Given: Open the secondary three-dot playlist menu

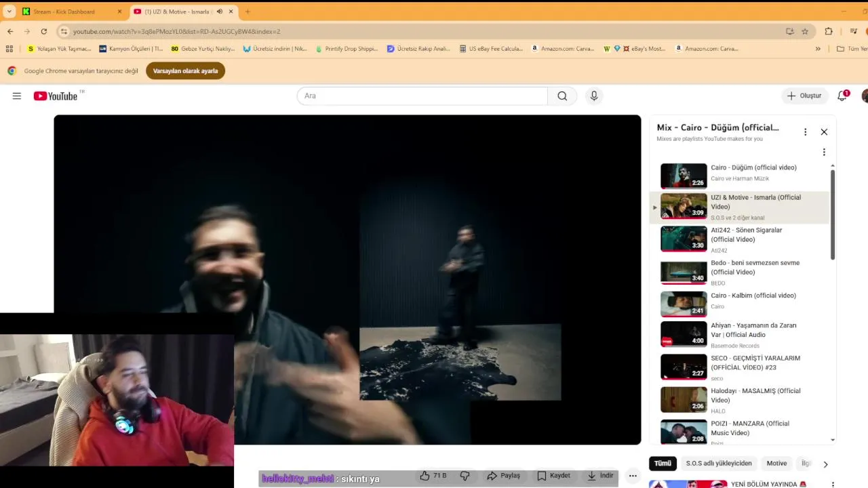Looking at the screenshot, I should coord(824,152).
